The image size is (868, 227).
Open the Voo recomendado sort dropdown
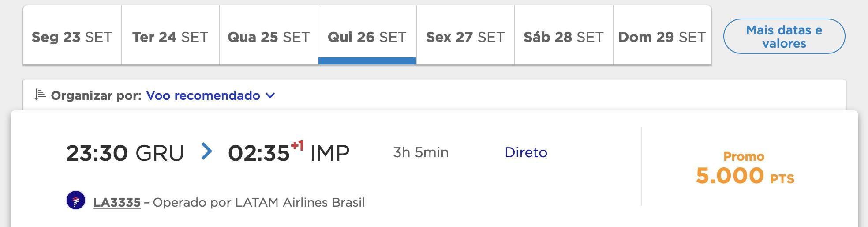pos(210,95)
